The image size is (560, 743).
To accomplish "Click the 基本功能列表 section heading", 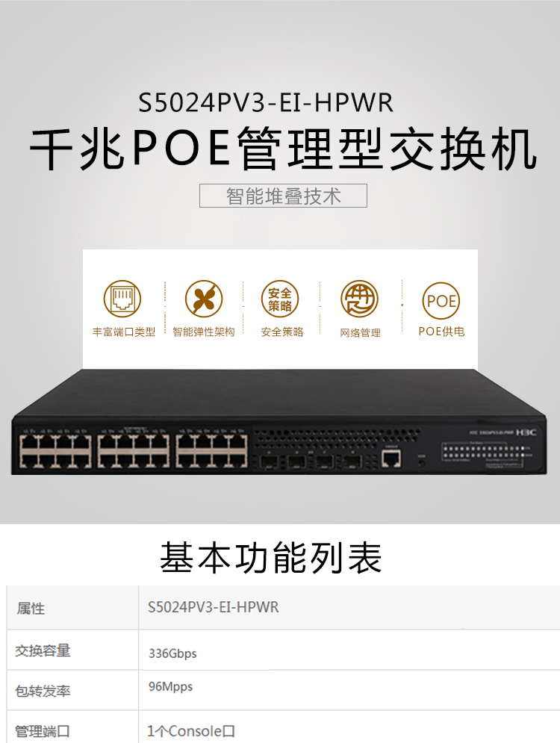I will click(271, 557).
